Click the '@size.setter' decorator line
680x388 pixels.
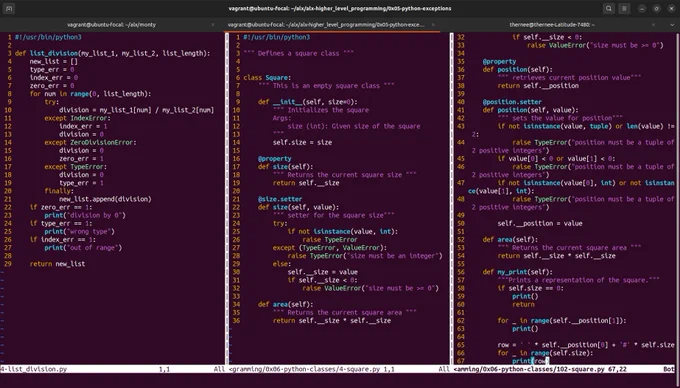[280, 199]
